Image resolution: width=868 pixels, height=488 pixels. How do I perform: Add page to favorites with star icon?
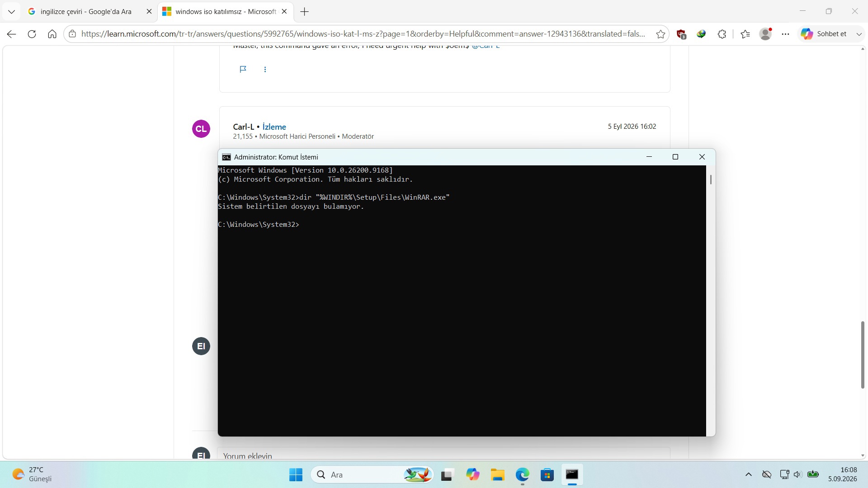[660, 34]
